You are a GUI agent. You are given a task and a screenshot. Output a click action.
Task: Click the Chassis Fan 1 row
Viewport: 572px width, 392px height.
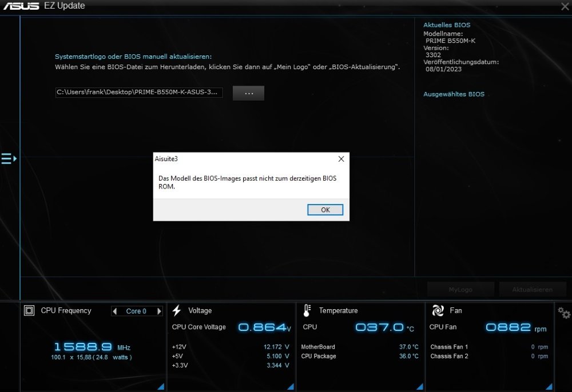click(x=489, y=347)
